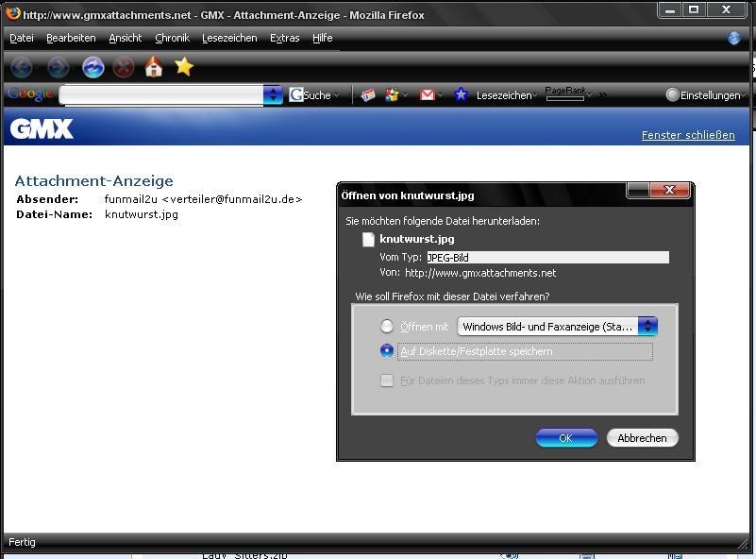The width and height of the screenshot is (756, 559).
Task: Click the 'Fenster schließen' link
Action: click(x=688, y=135)
